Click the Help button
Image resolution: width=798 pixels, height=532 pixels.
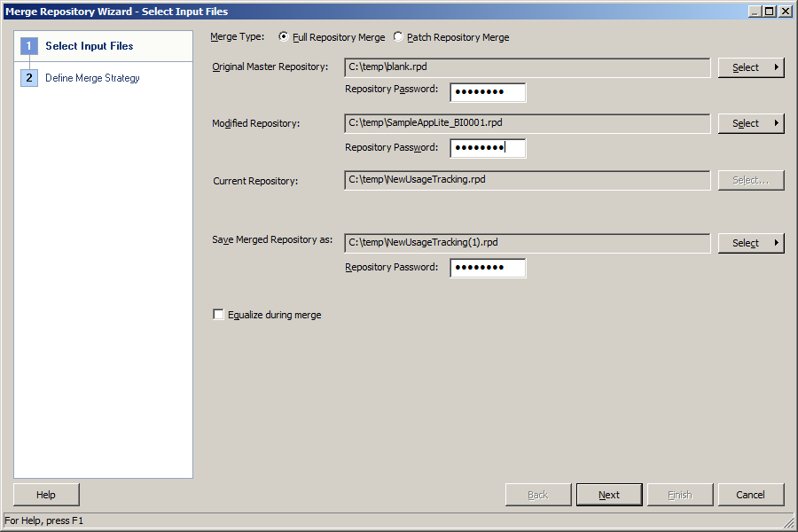46,495
